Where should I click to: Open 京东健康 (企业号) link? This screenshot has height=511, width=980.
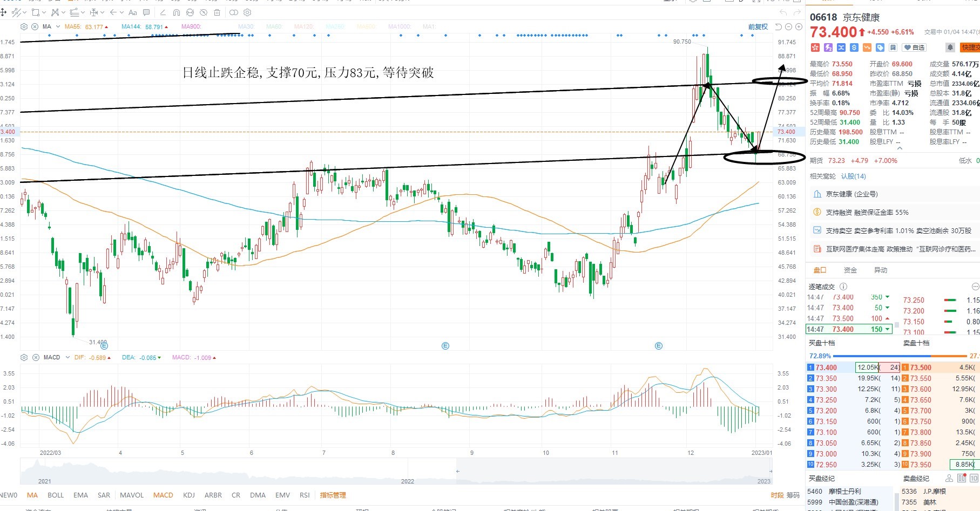851,194
